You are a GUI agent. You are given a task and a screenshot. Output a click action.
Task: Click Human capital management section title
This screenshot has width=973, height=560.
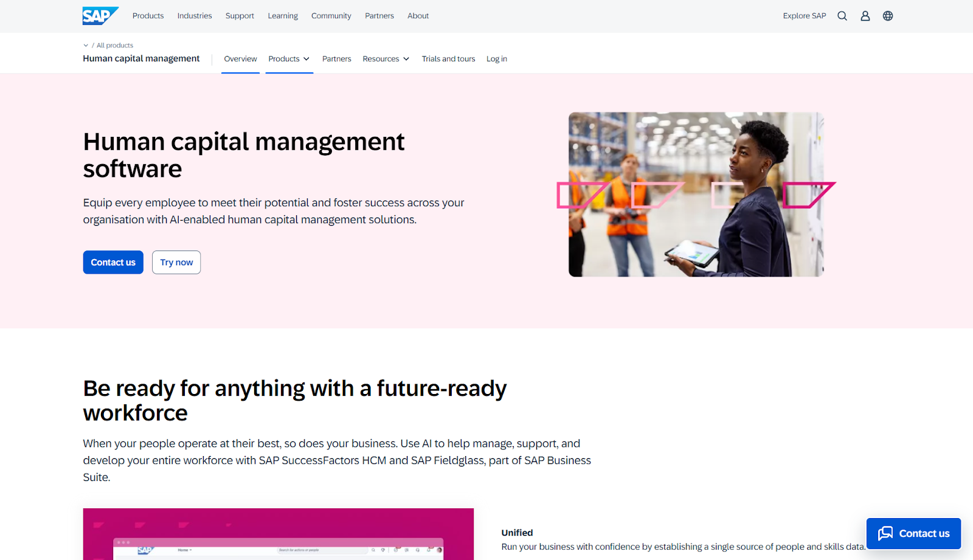pyautogui.click(x=141, y=58)
